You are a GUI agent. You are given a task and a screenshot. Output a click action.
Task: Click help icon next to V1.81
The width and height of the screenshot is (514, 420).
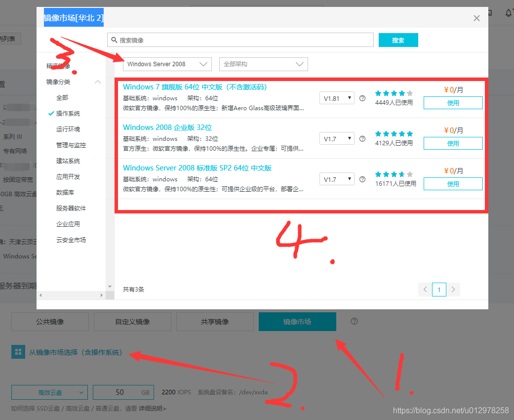coord(362,98)
